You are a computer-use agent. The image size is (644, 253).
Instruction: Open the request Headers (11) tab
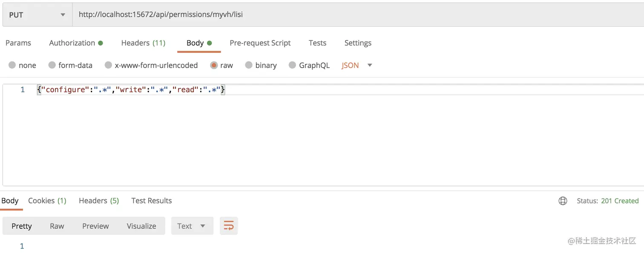(x=143, y=43)
